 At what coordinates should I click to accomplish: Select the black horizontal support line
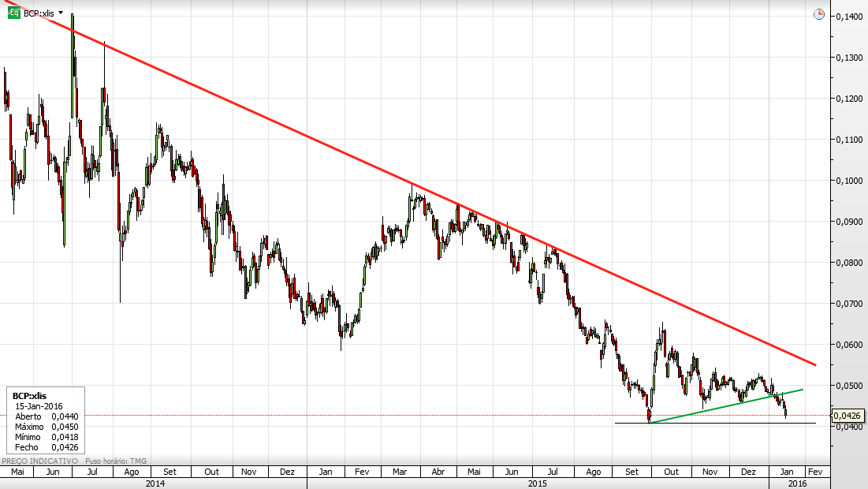coord(715,424)
